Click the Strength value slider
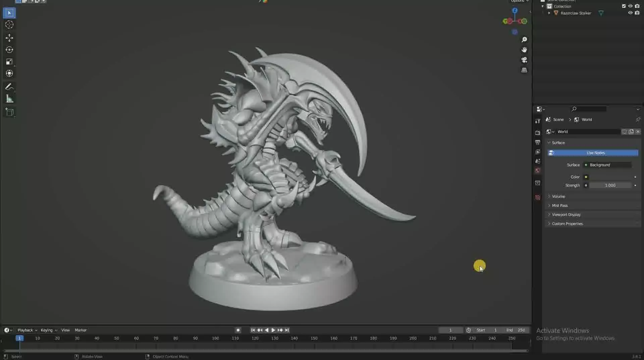The width and height of the screenshot is (644, 360). [x=610, y=185]
